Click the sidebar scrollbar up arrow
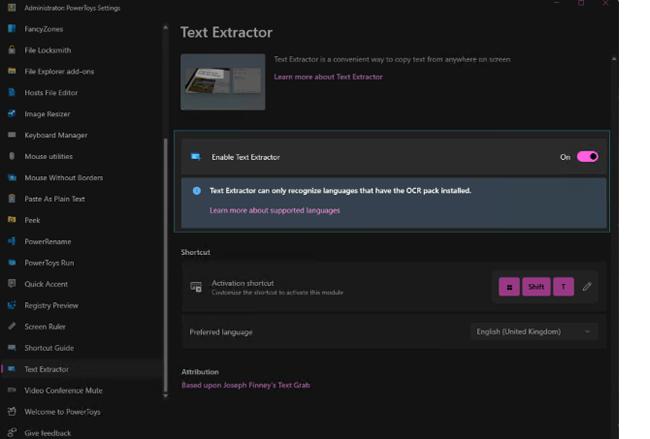The height and width of the screenshot is (439, 650). click(165, 27)
